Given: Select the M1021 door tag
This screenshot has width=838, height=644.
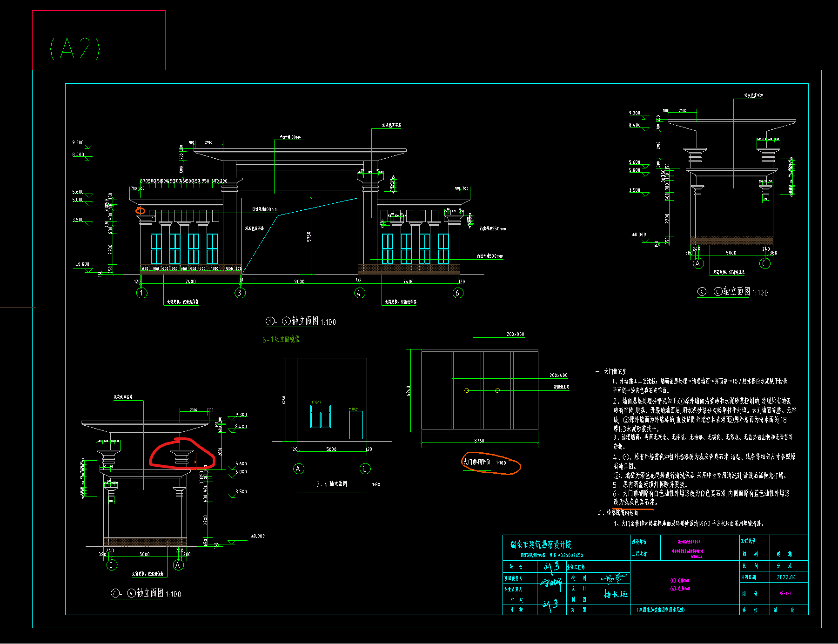Looking at the screenshot, I should tap(354, 409).
